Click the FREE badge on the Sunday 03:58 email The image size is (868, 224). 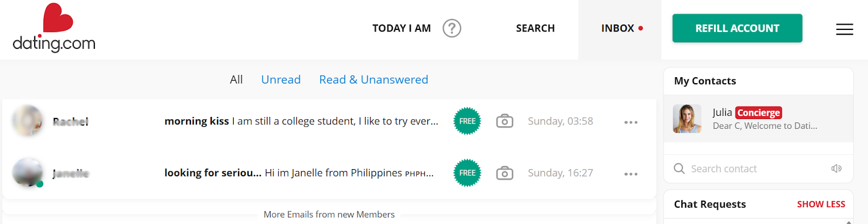[x=467, y=121]
